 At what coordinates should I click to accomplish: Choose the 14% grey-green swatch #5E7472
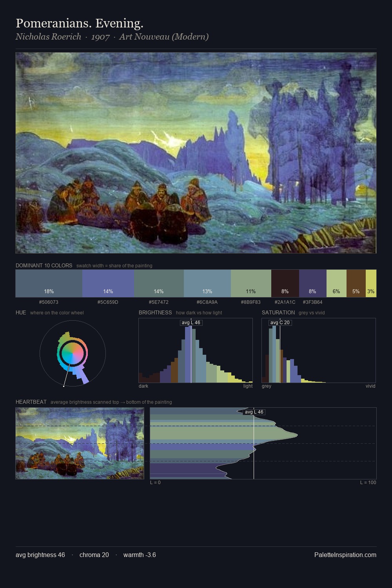[x=159, y=283]
